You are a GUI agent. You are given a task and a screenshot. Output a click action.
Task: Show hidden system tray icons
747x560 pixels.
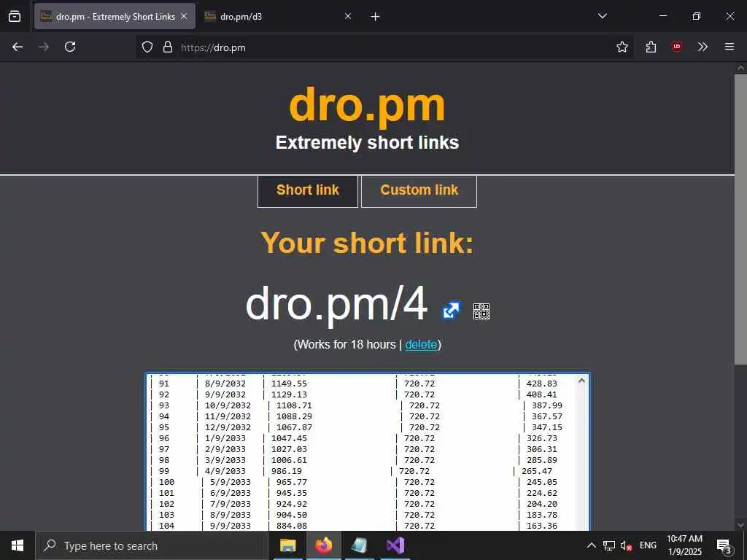pyautogui.click(x=591, y=545)
